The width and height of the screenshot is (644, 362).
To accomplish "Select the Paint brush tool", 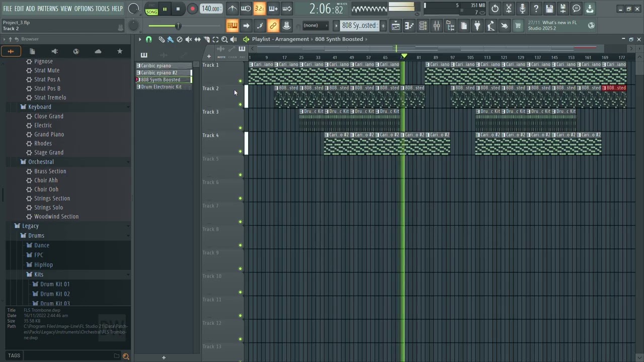I will pyautogui.click(x=171, y=39).
